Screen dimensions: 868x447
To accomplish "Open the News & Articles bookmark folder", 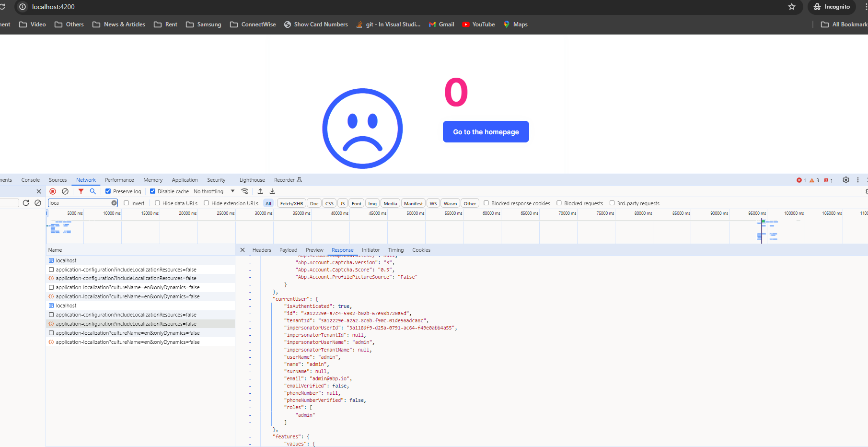I will (x=119, y=24).
